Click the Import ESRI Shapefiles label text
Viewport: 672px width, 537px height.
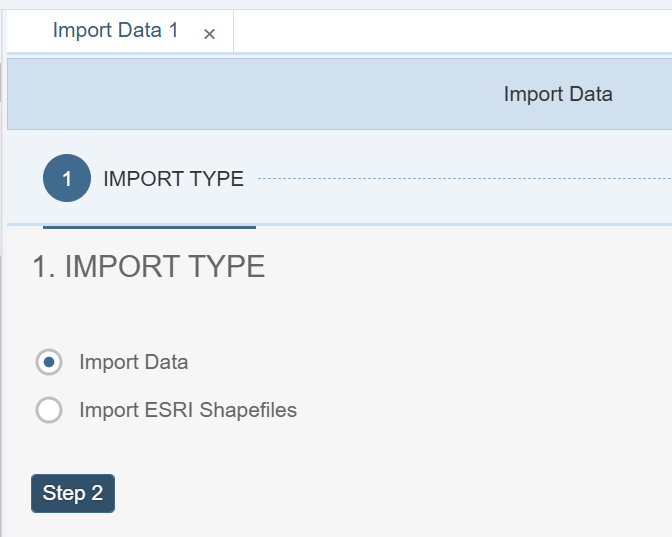coord(187,410)
